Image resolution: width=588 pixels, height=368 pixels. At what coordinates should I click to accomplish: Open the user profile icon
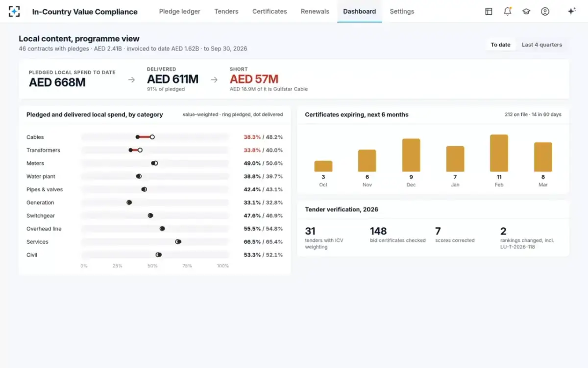coord(545,11)
